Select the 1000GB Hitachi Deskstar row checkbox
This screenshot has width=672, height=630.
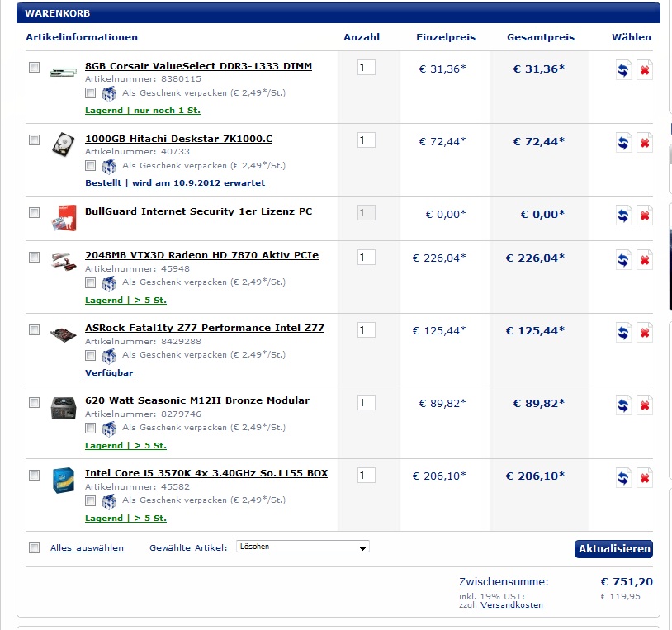coord(35,140)
